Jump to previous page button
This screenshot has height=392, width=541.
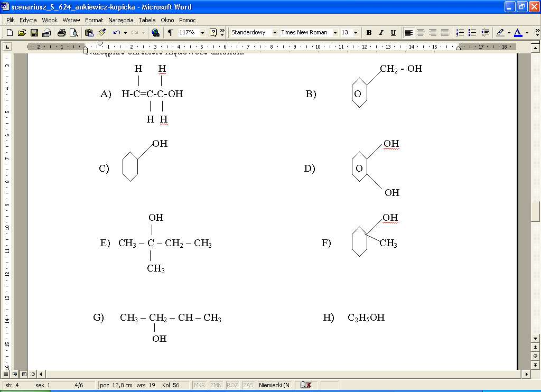(x=535, y=347)
